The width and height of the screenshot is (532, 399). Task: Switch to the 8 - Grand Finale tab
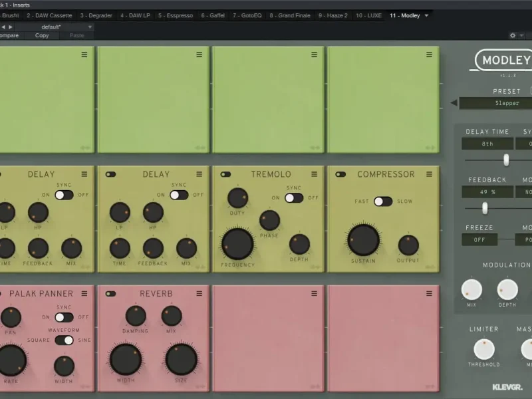click(290, 15)
